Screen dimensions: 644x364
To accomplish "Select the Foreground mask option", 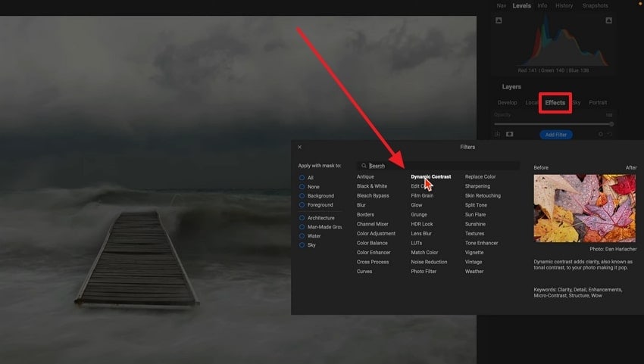I will pyautogui.click(x=302, y=205).
